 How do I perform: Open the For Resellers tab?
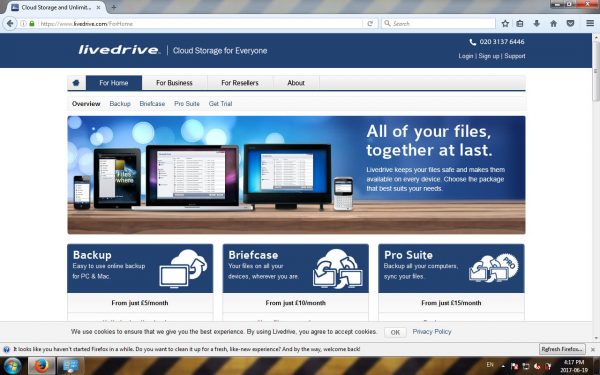240,83
